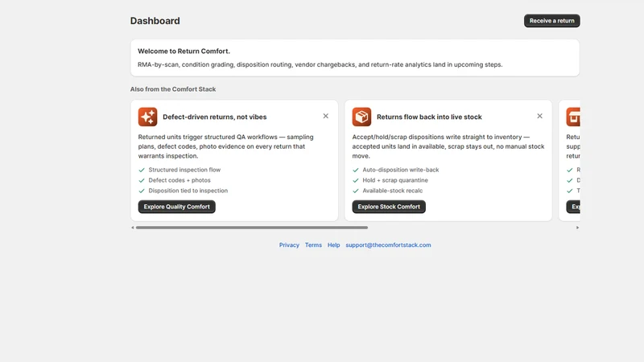
Task: Click the Auto-disposition write-back text
Action: pos(400,170)
